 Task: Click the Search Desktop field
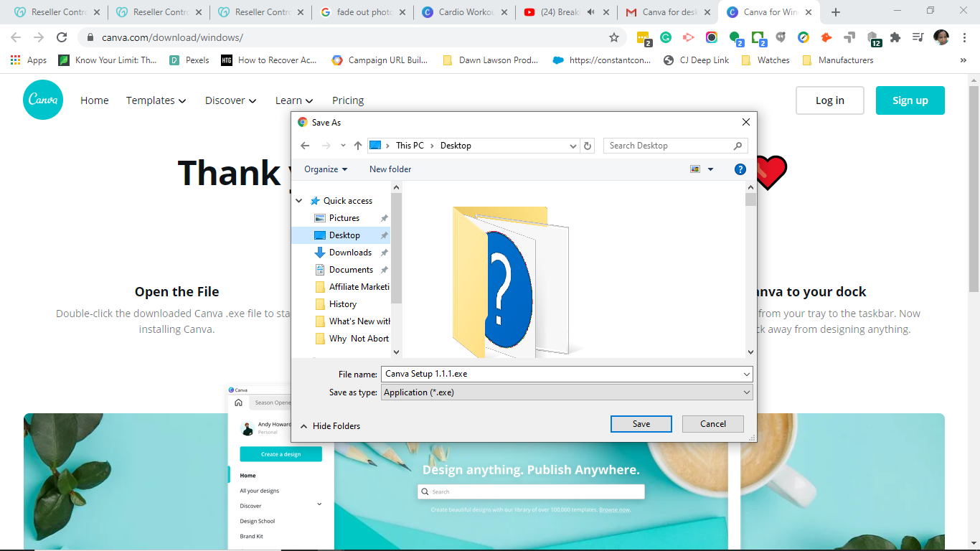[675, 146]
